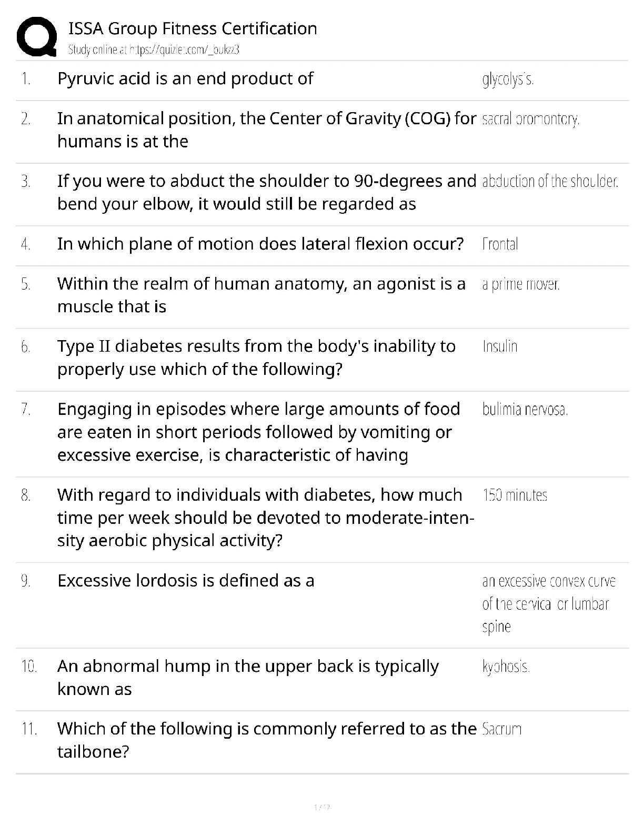The height and width of the screenshot is (834, 644).
Task: Click the question about pyruvic acid
Action: click(185, 79)
